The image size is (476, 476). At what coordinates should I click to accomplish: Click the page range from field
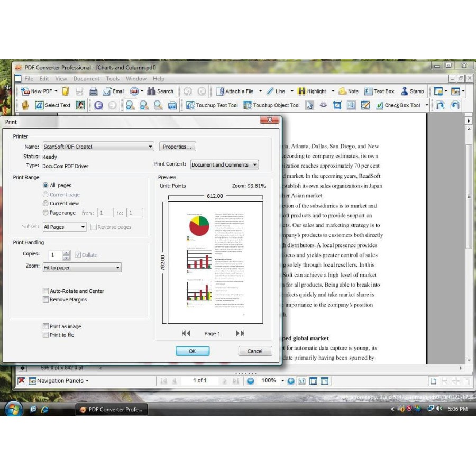pos(105,213)
